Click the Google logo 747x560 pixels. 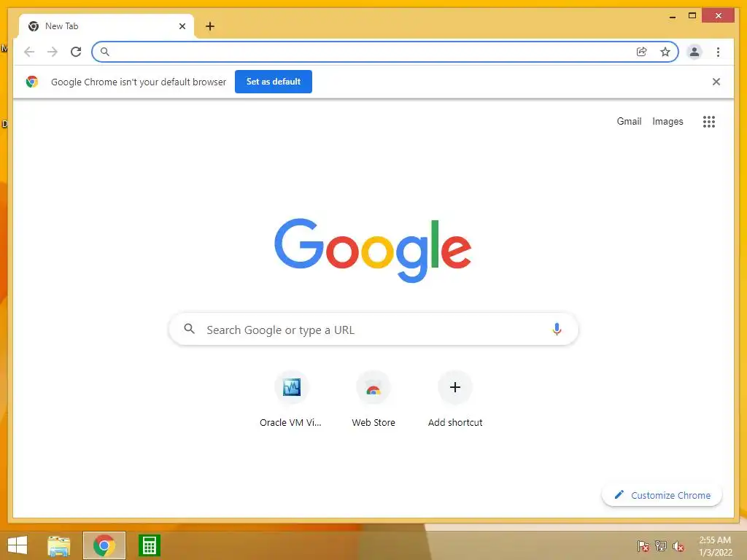point(373,250)
